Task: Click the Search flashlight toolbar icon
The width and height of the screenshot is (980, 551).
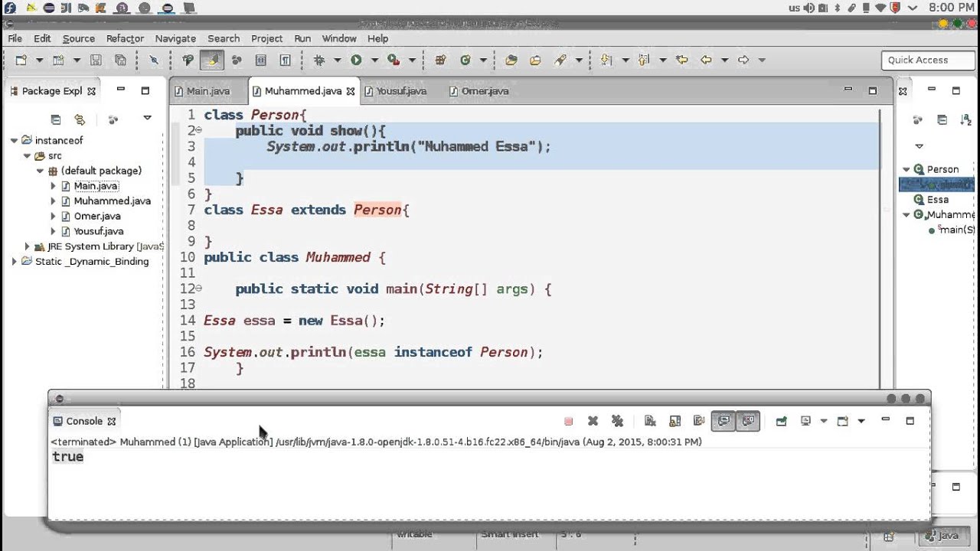Action: pos(560,60)
